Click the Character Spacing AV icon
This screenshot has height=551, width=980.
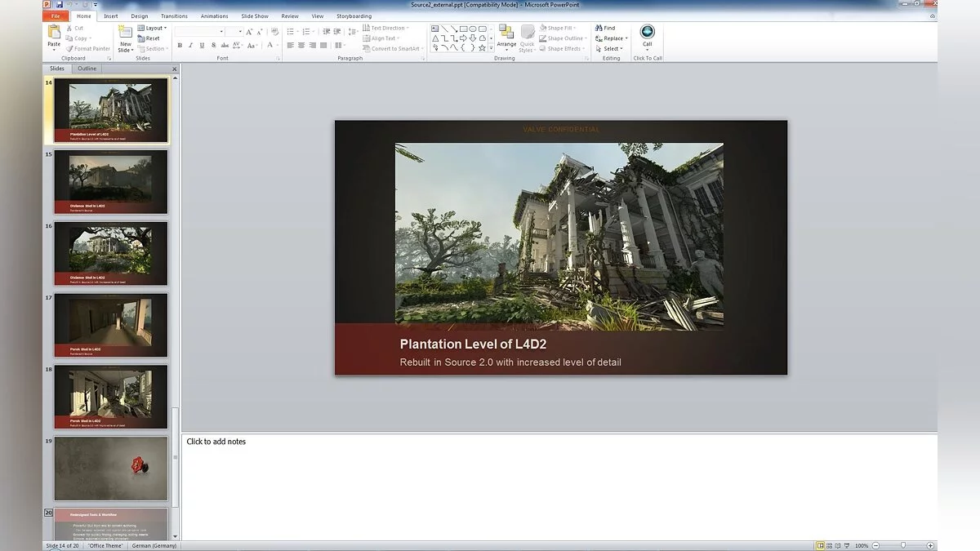pos(237,46)
